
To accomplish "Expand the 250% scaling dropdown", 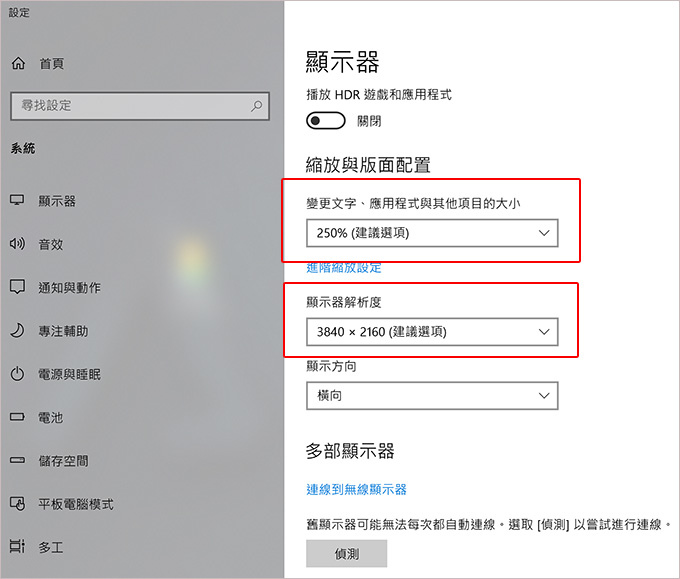I will coord(432,233).
